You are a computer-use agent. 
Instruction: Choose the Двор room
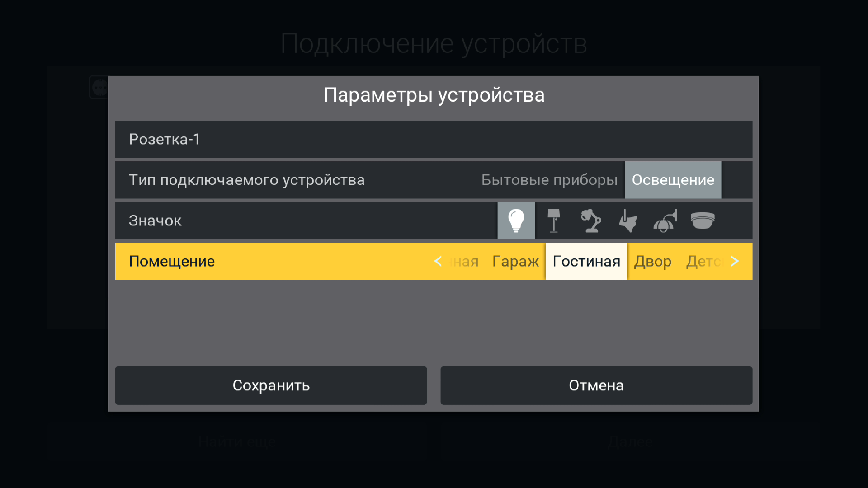point(652,261)
